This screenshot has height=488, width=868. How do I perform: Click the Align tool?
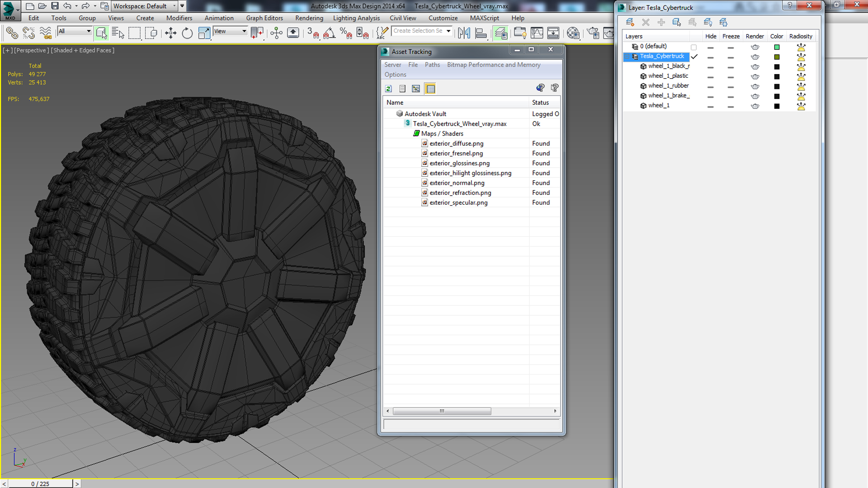[481, 33]
